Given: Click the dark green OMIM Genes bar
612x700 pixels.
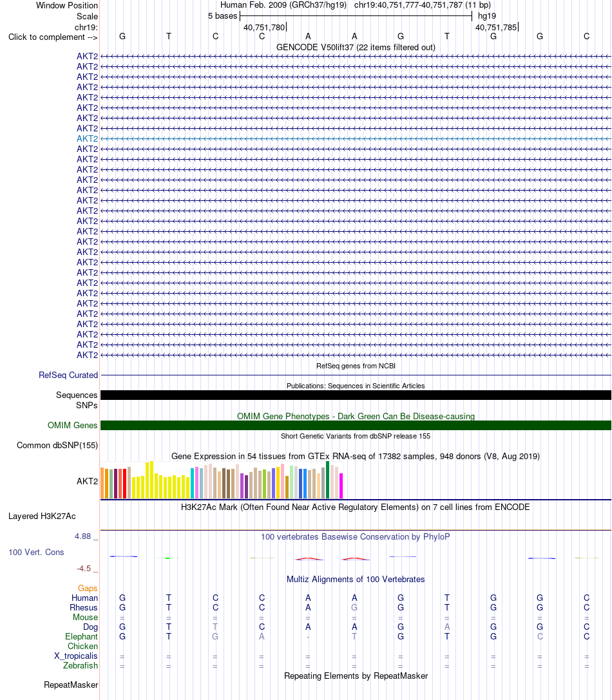Looking at the screenshot, I should coord(356,426).
